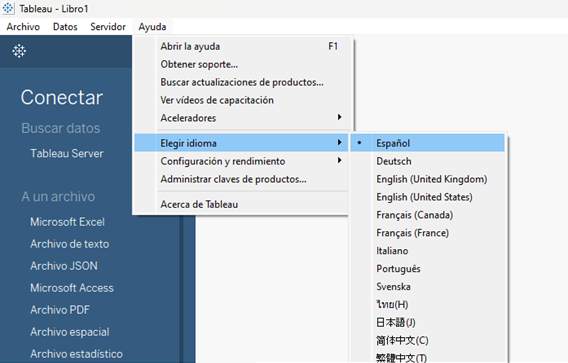Click Buscar actualizaciones de productos...
This screenshot has height=363, width=568.
[x=241, y=82]
